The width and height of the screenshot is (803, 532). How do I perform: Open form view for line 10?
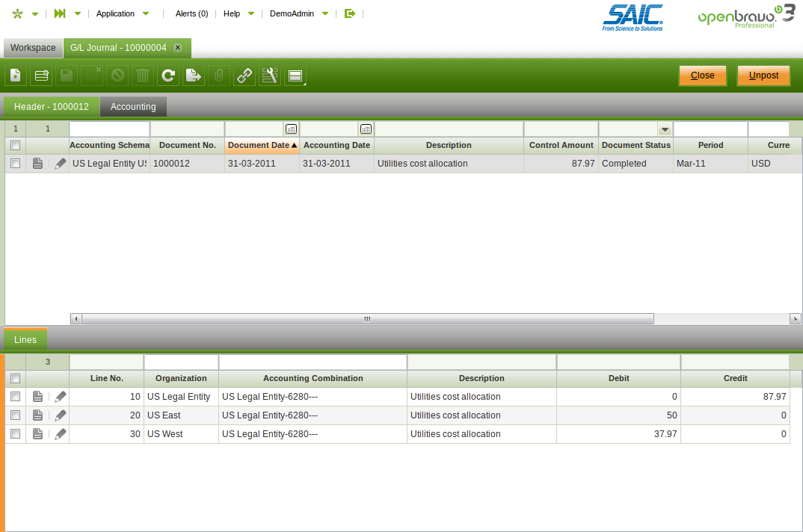click(38, 397)
